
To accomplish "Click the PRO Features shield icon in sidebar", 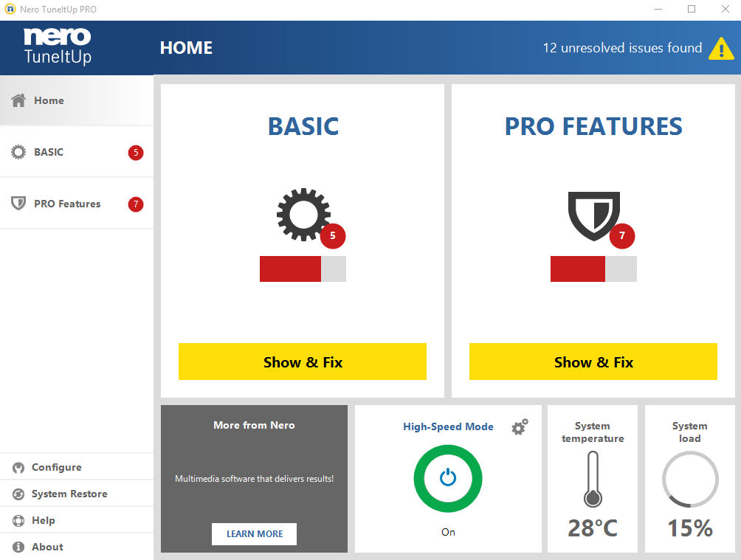I will click(18, 204).
